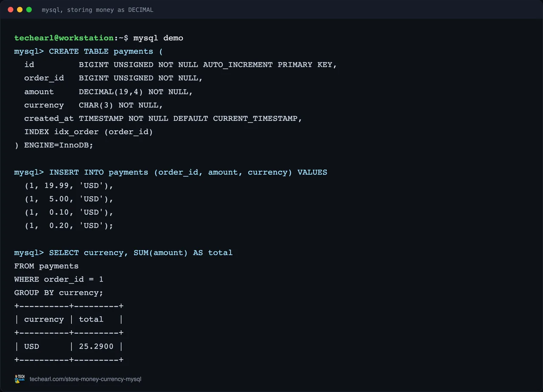This screenshot has height=392, width=543.
Task: Click the "currency" header in the result table
Action: coord(44,320)
